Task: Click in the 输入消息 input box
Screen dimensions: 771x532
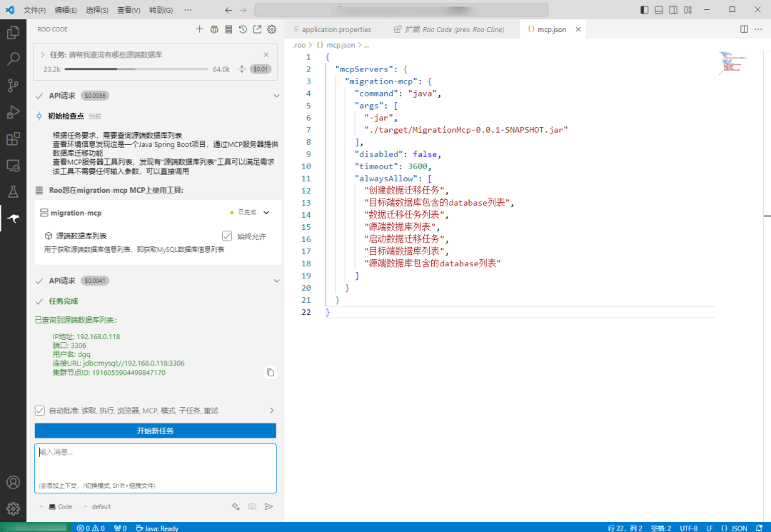Action: click(x=156, y=468)
